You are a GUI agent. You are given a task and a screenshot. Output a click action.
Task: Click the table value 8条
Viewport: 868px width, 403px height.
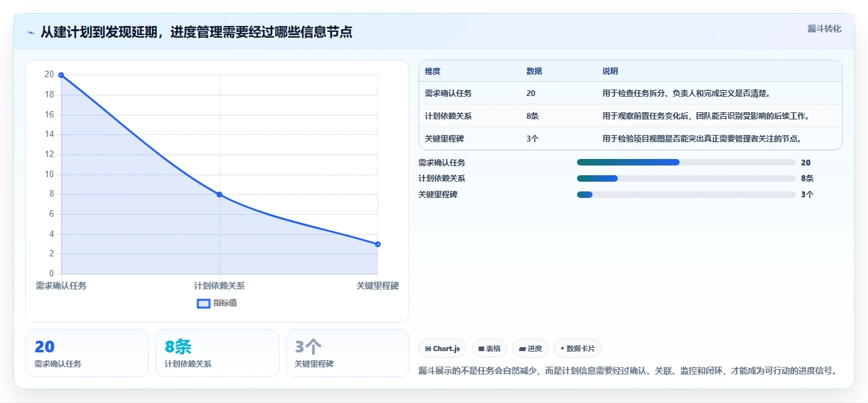(x=533, y=116)
